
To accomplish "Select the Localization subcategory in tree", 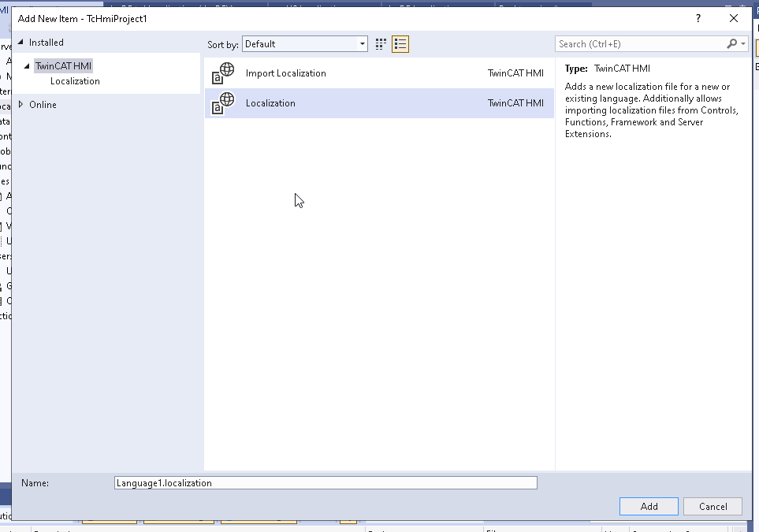I will tap(75, 81).
